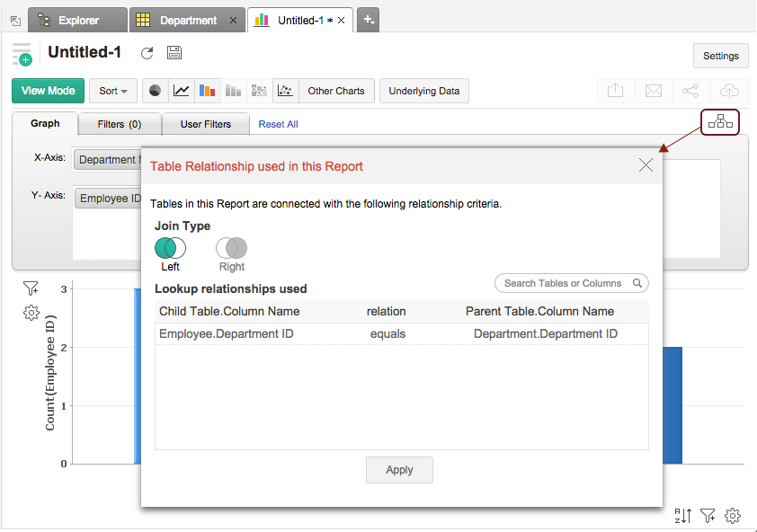Click the share icon in toolbar
Screen dimensions: 757x532
[690, 91]
